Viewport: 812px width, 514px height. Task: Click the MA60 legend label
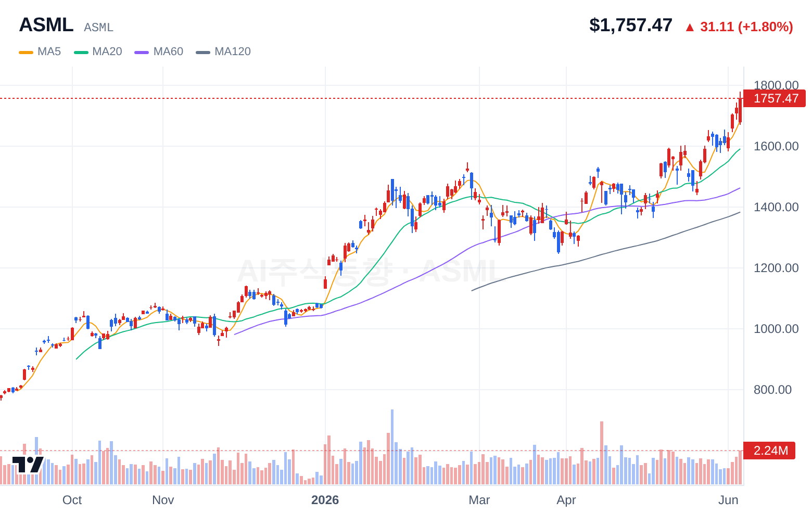point(168,52)
